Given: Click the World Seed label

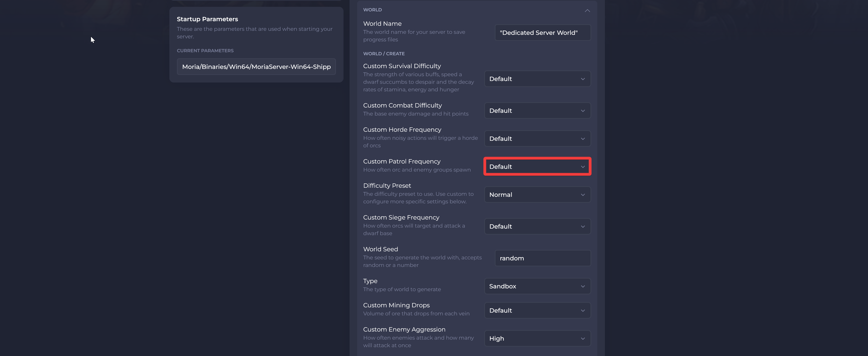Looking at the screenshot, I should point(380,249).
